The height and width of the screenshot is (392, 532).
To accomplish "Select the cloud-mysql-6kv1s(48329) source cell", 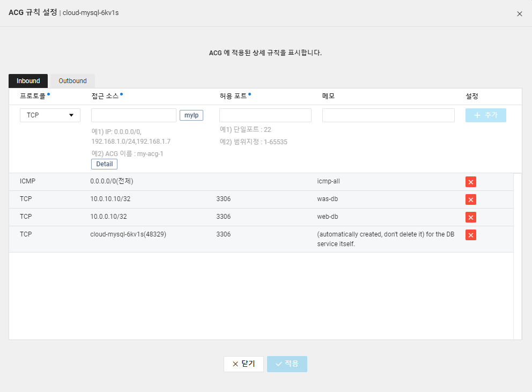I will pyautogui.click(x=128, y=234).
